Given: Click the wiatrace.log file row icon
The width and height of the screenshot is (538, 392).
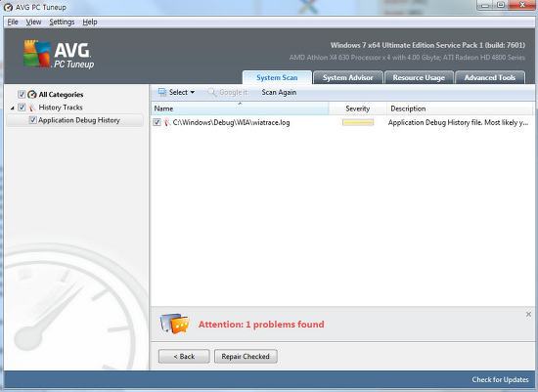Looking at the screenshot, I should pos(166,122).
